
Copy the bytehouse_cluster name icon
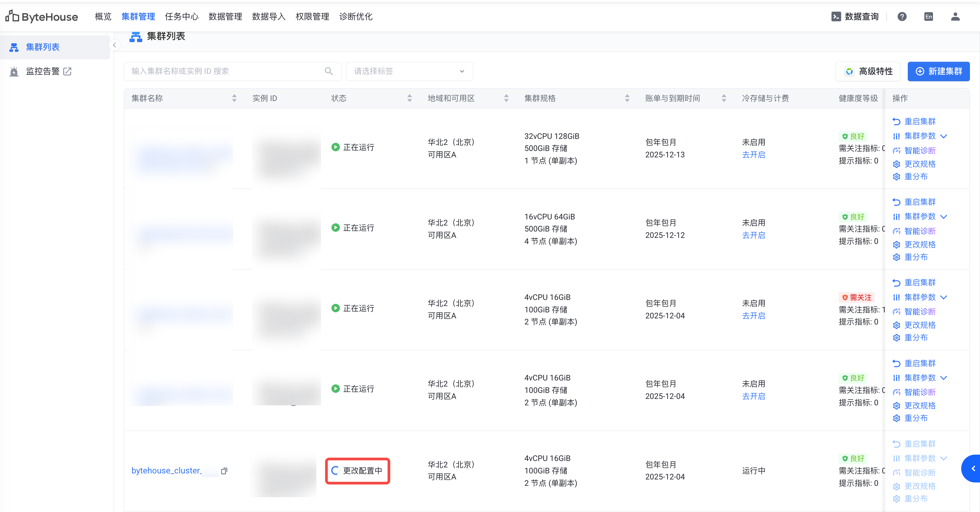tap(224, 471)
